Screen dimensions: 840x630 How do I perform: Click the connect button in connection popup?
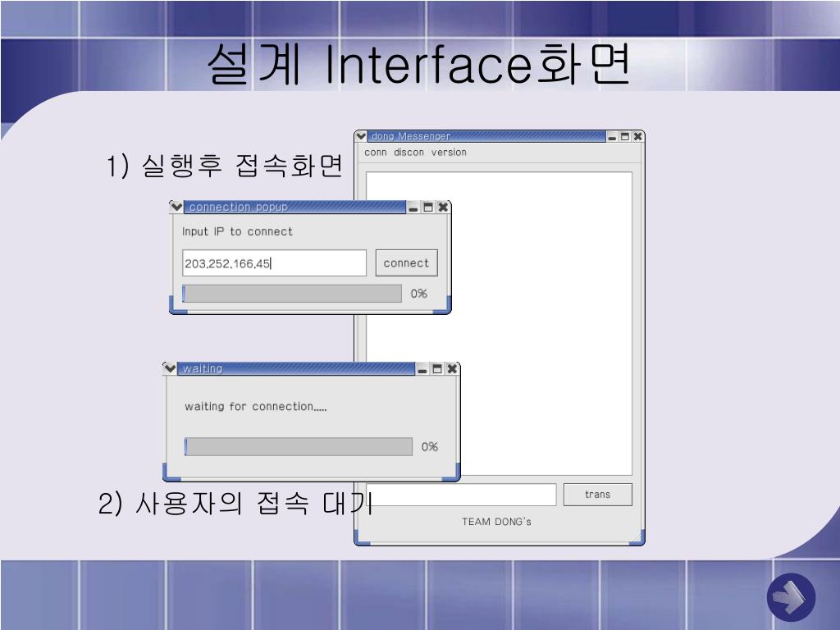tap(407, 263)
